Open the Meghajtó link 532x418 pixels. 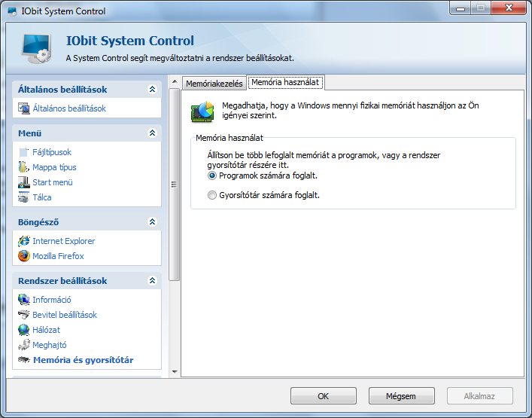coord(50,345)
